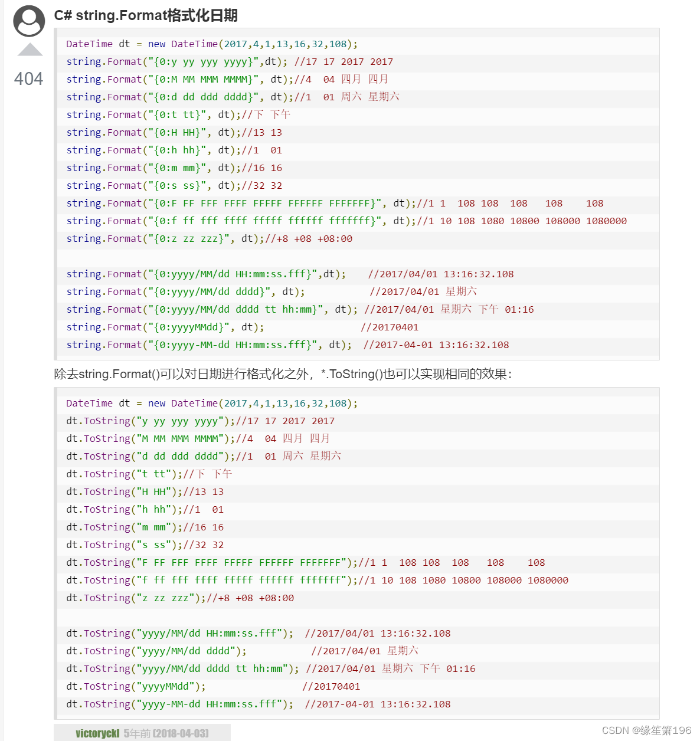This screenshot has height=741, width=700.
Task: Click the dt.ToString("yyyy-MM-dd HH:mm:ss.fff") line
Action: [258, 704]
